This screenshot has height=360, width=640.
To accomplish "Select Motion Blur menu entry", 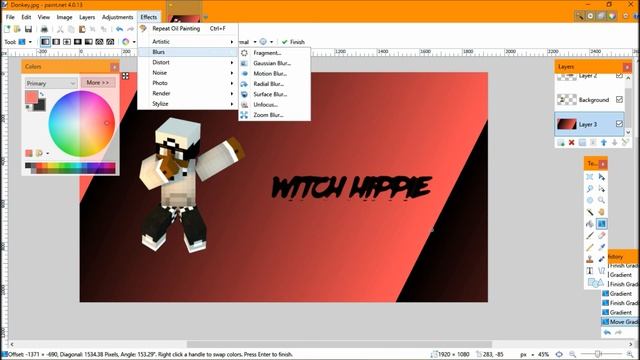I will pos(274,73).
